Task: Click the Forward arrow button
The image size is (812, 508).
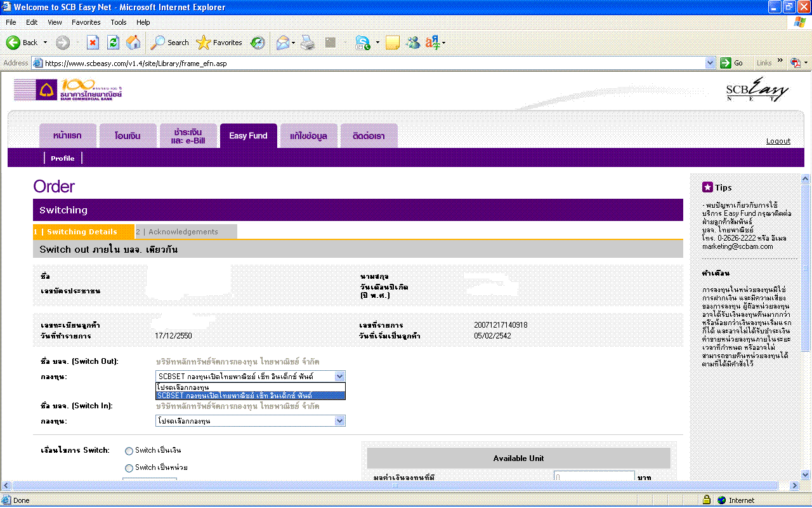Action: [x=62, y=43]
